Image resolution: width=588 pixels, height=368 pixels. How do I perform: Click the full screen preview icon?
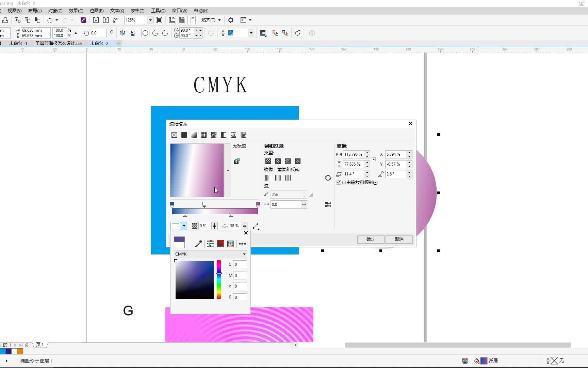159,20
